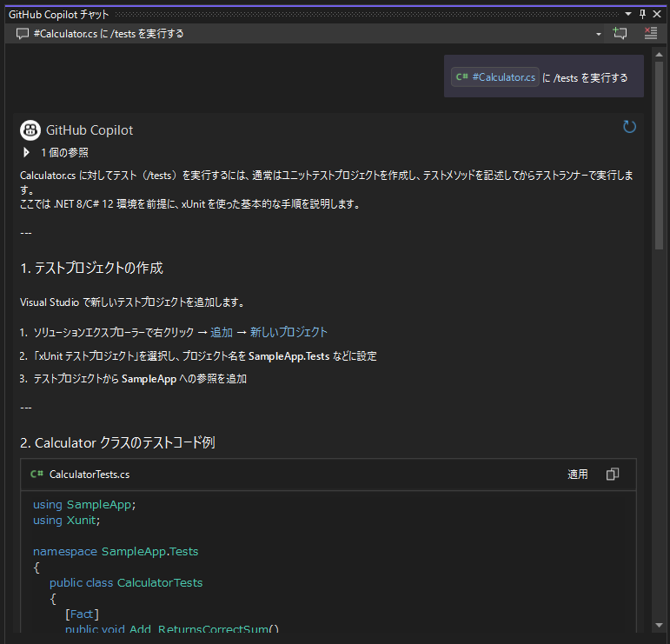Click the line using SampleApp;

click(84, 504)
